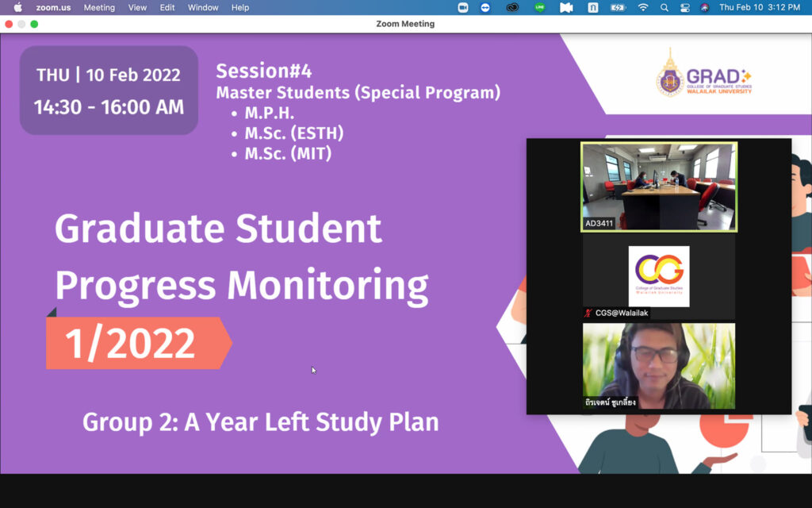Image resolution: width=812 pixels, height=508 pixels.
Task: Open the Apple menu
Action: point(17,7)
